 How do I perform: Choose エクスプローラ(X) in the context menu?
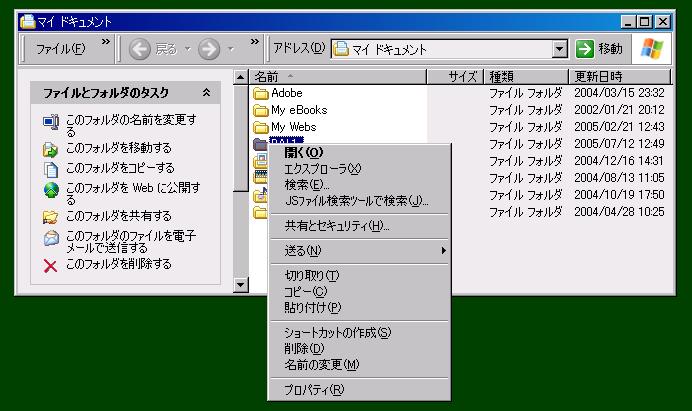(x=359, y=169)
